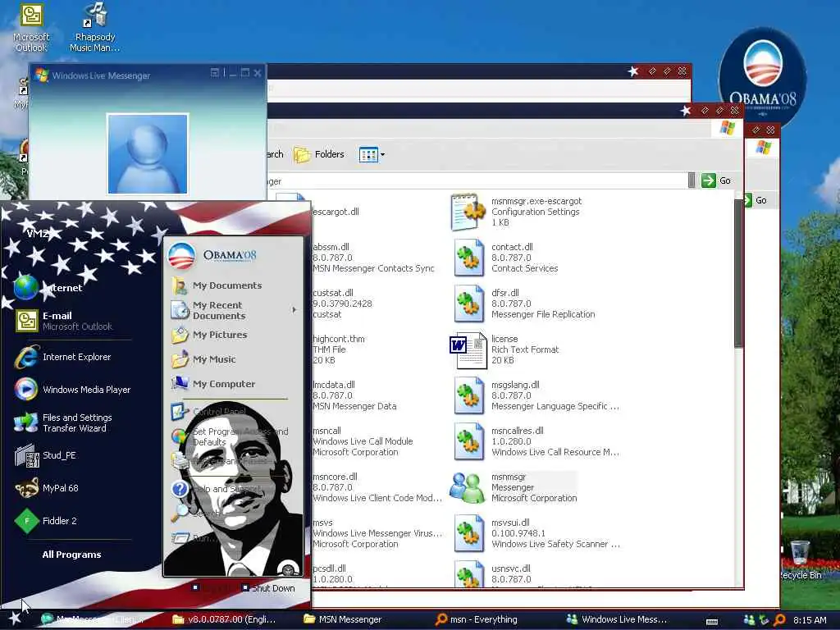Image resolution: width=840 pixels, height=630 pixels.
Task: Open My Pictures in Start menu
Action: 209,335
